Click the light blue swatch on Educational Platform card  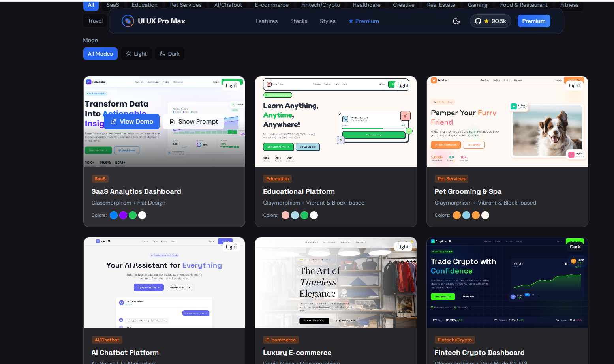pyautogui.click(x=295, y=215)
